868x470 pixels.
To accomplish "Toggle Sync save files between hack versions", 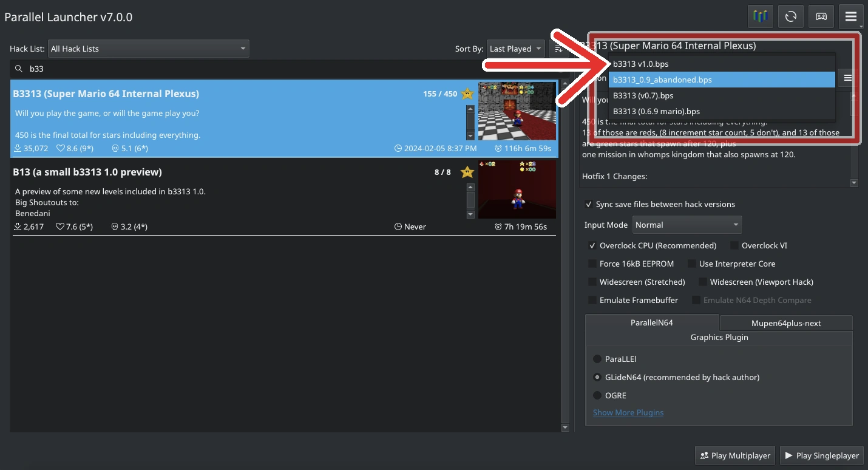I will [589, 204].
